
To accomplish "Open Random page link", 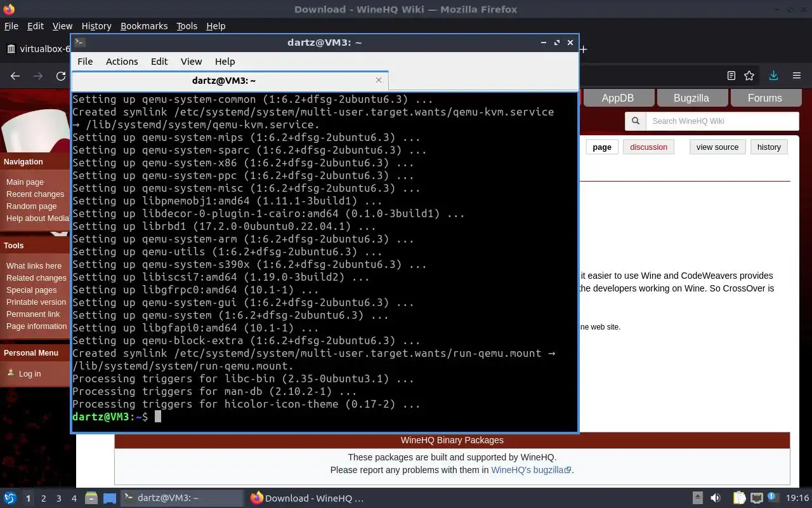I will tap(31, 206).
